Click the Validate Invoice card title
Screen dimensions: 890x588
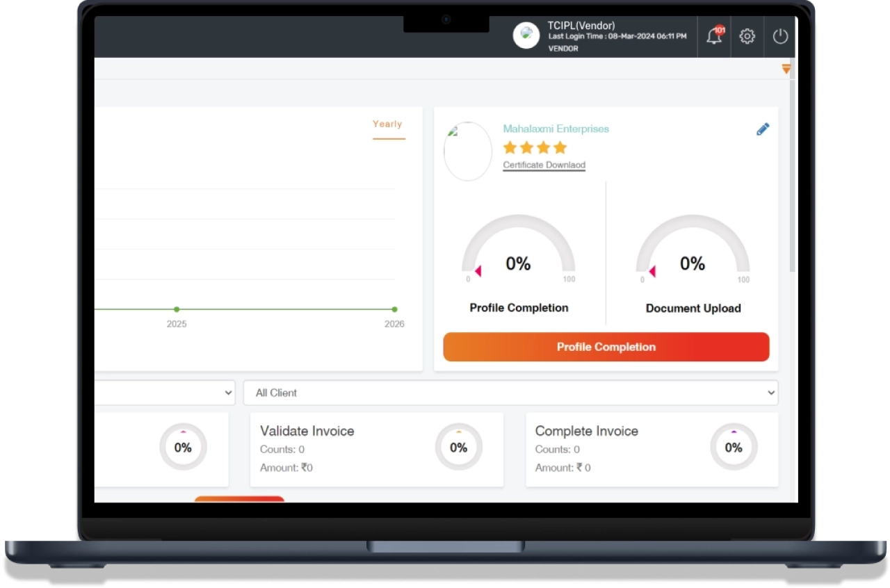[307, 431]
